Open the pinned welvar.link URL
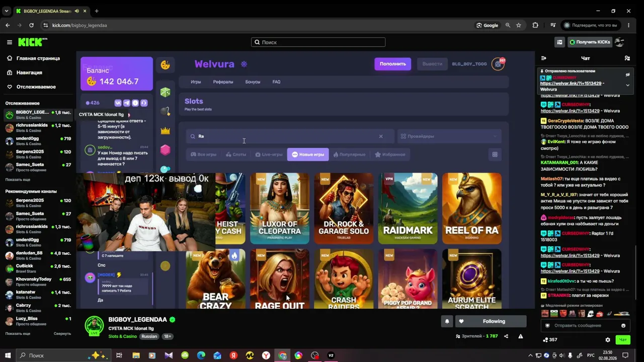 point(571,83)
